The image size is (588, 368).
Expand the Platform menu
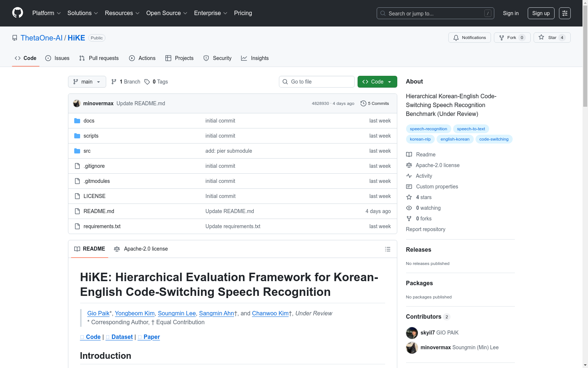pyautogui.click(x=46, y=13)
